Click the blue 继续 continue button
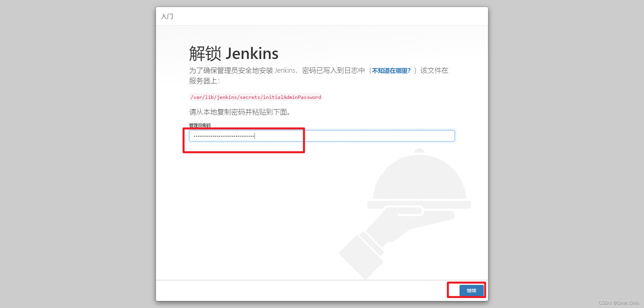644x308 pixels. pyautogui.click(x=471, y=291)
